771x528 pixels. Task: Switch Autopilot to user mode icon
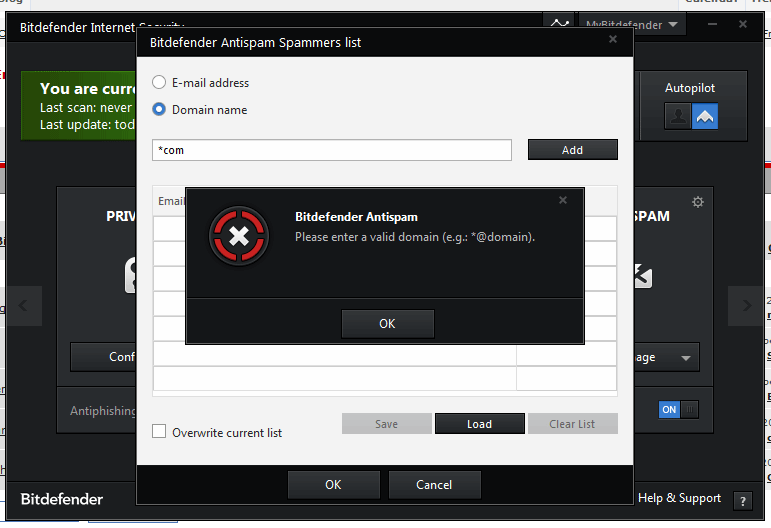678,117
